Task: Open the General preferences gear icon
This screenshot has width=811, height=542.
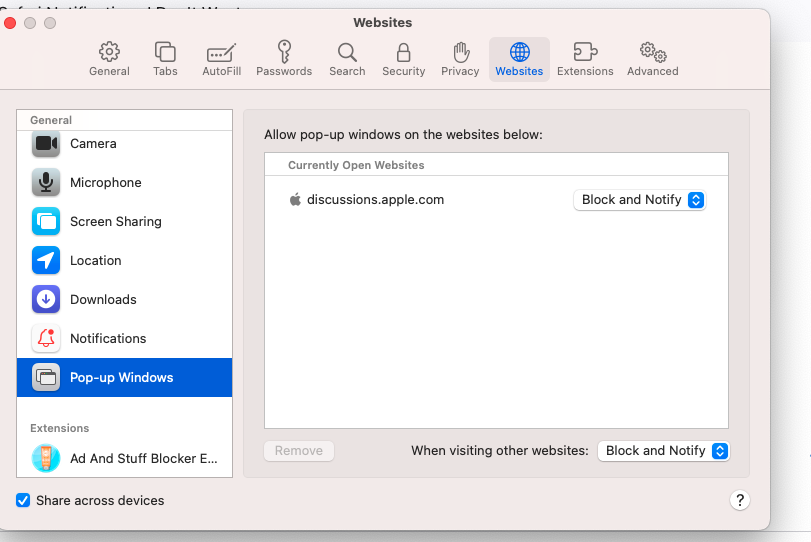Action: (x=109, y=59)
